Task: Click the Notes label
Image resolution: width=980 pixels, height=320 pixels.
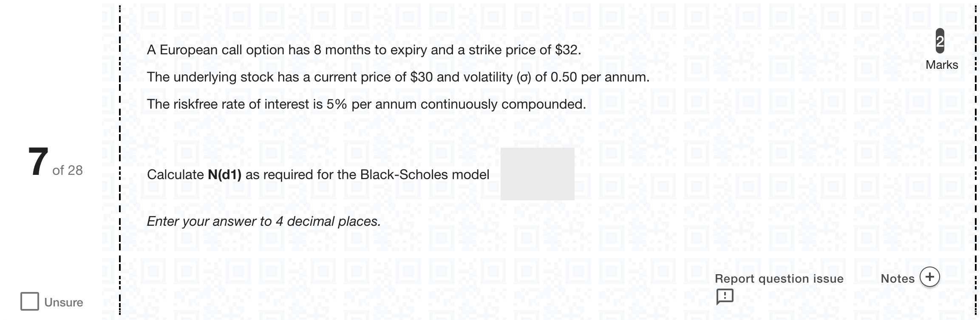Action: (x=898, y=278)
